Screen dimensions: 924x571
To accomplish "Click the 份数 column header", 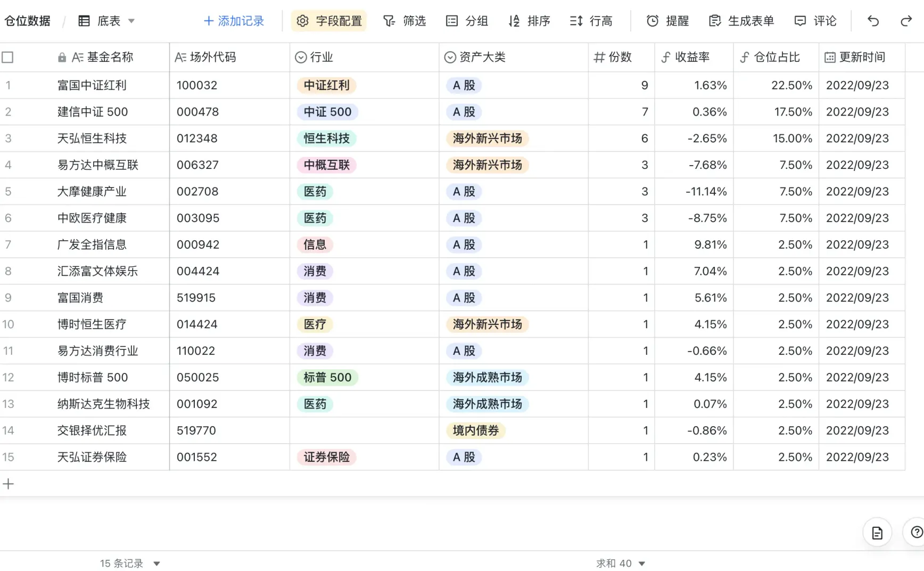I will [x=621, y=57].
